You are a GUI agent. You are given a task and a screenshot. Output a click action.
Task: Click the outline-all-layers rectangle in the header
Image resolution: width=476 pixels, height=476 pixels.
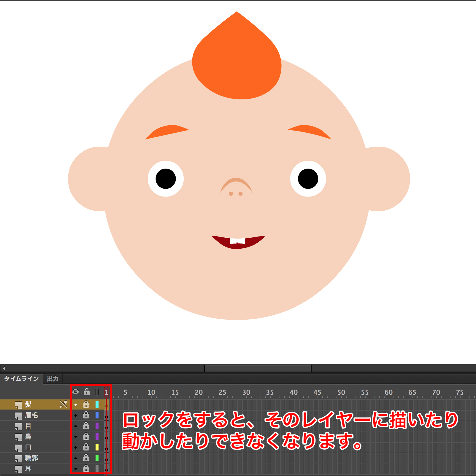coord(97,392)
